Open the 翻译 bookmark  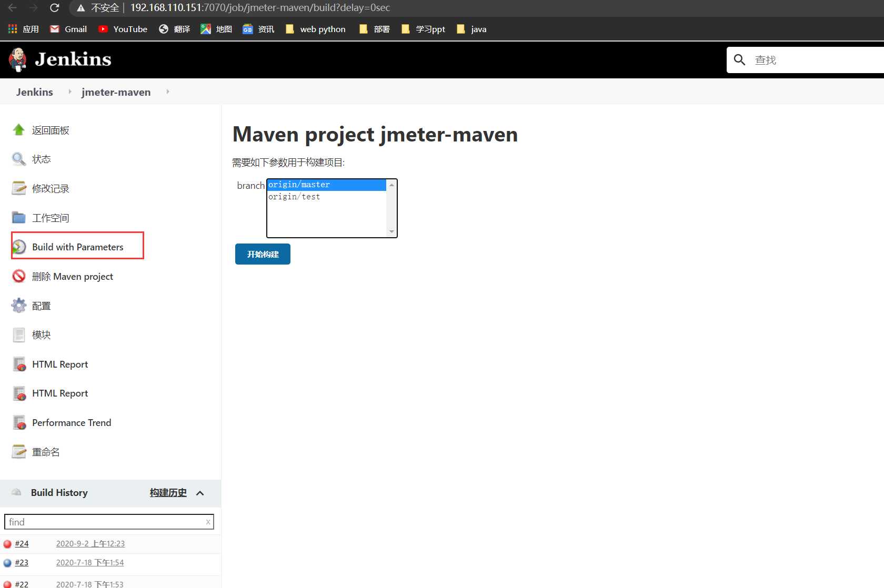tap(174, 29)
